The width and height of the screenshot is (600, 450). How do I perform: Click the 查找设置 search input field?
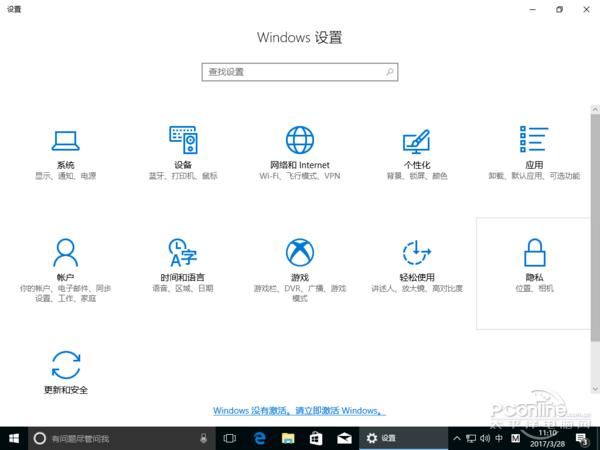(290, 72)
